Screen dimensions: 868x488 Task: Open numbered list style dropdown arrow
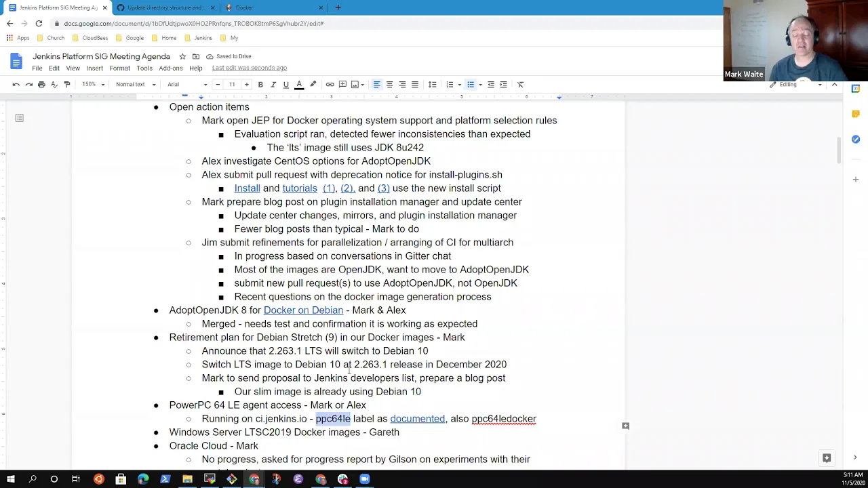point(459,85)
